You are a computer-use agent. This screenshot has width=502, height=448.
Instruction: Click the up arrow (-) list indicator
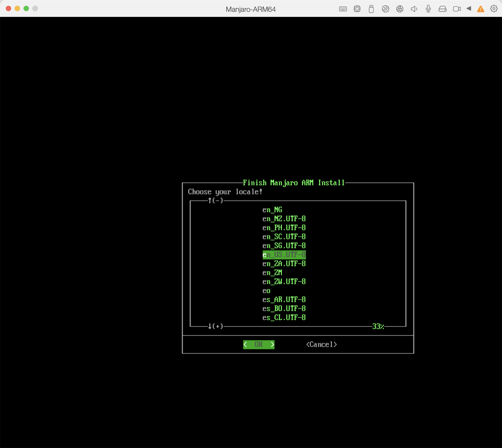[215, 201]
